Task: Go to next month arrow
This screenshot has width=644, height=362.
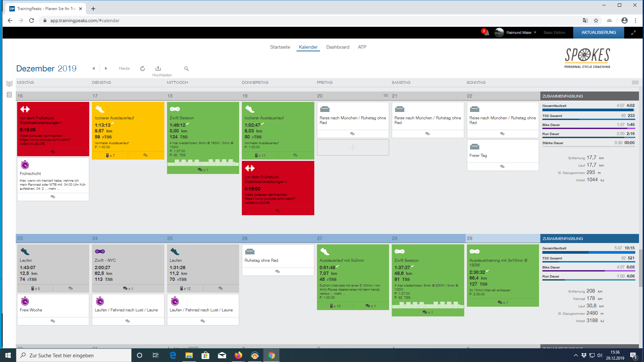Action: pos(106,68)
